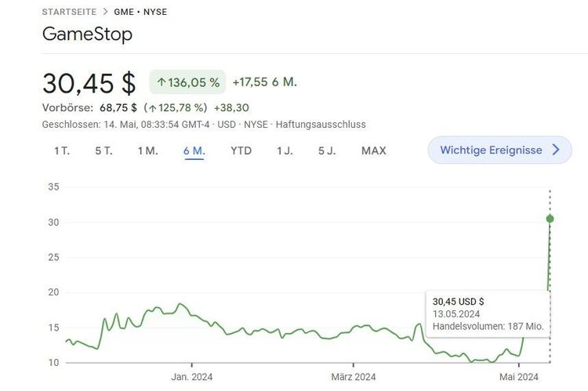Image resolution: width=588 pixels, height=391 pixels.
Task: Click the STARTSEITE breadcrumb link
Action: click(x=69, y=12)
